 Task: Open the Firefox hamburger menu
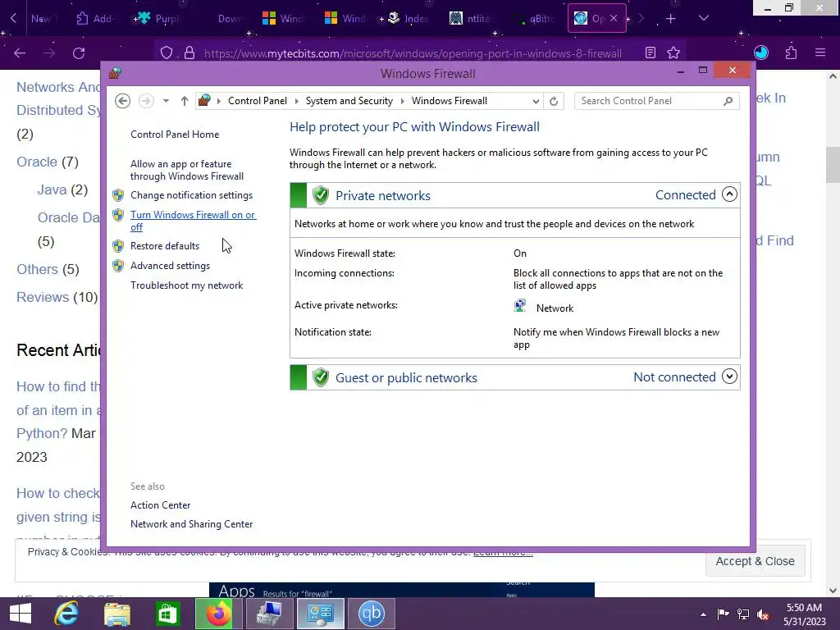(x=820, y=52)
